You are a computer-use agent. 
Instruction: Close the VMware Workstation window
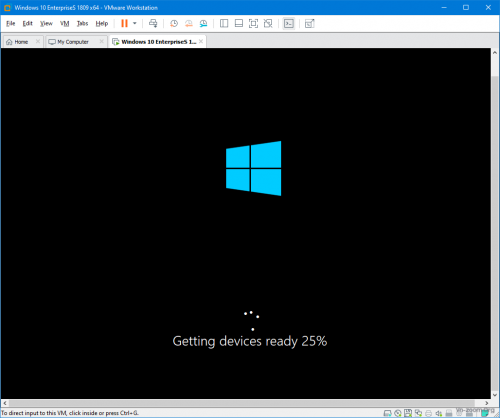click(488, 7)
